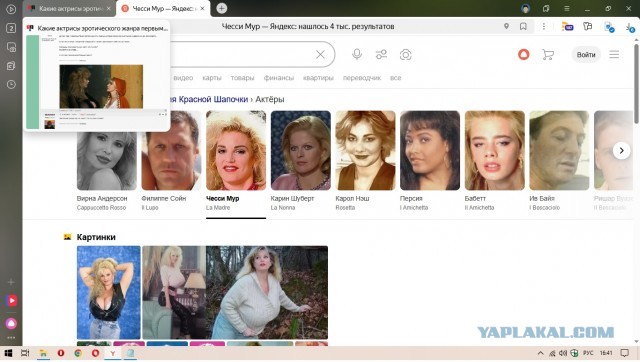Click the location pin icon in address bar
This screenshot has width=640, height=362.
coord(506,27)
